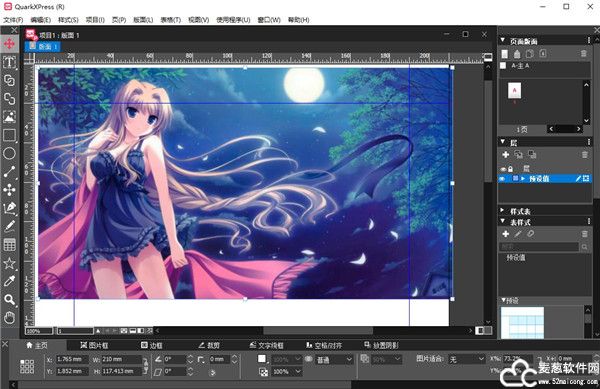Toggle the lock column header in Layers
600x389 pixels.
[x=510, y=169]
